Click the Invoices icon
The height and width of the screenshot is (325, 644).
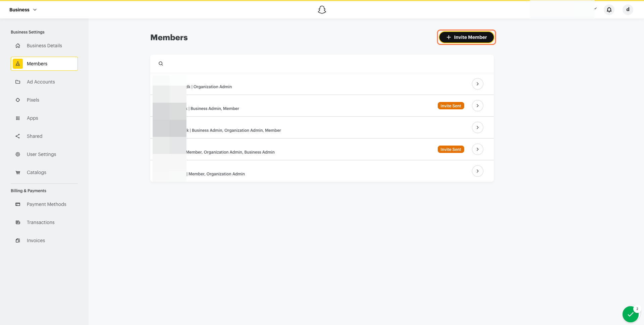tap(18, 240)
